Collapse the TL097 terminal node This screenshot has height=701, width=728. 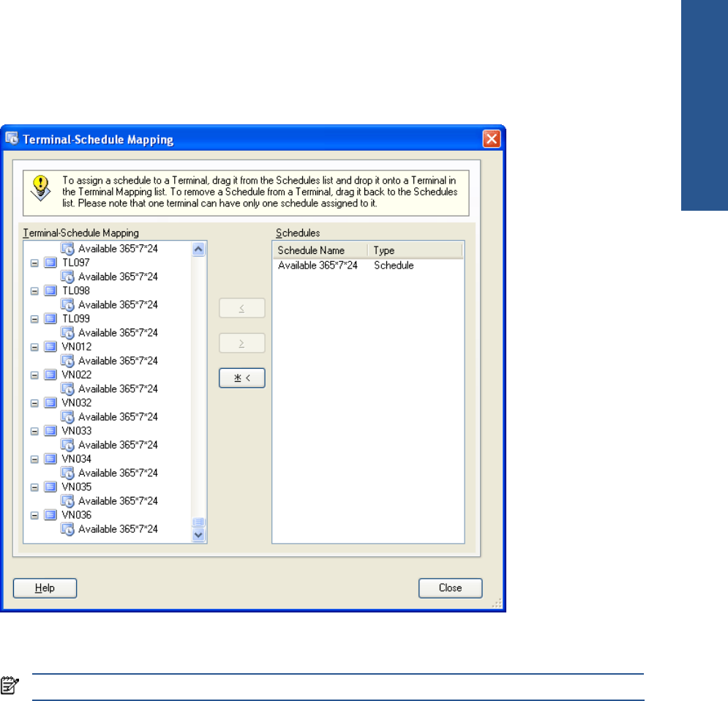(x=34, y=263)
